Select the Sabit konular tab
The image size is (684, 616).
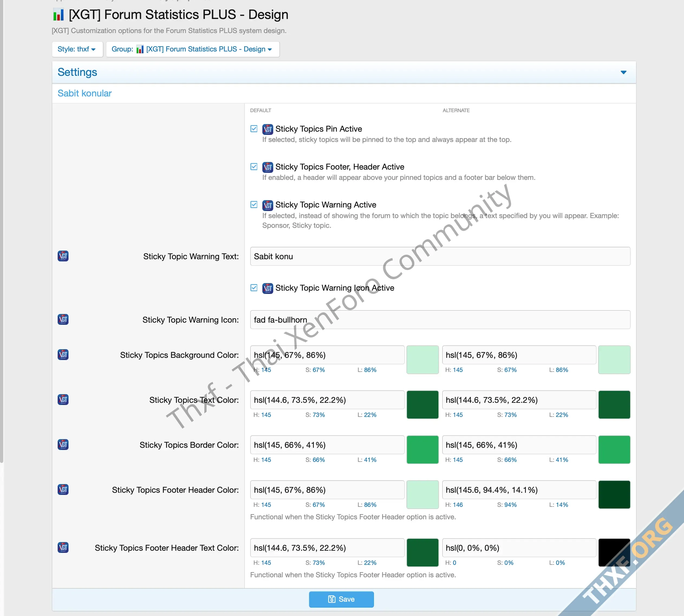tap(84, 93)
